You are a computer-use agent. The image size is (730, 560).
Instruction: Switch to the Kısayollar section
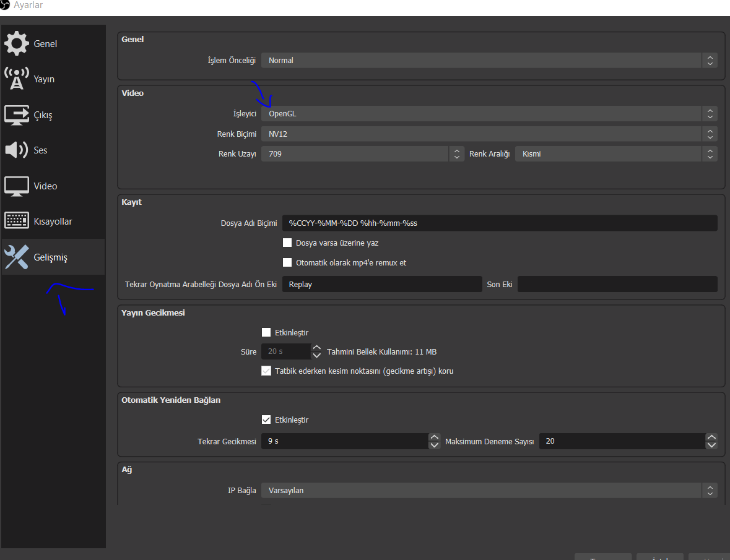pyautogui.click(x=53, y=222)
